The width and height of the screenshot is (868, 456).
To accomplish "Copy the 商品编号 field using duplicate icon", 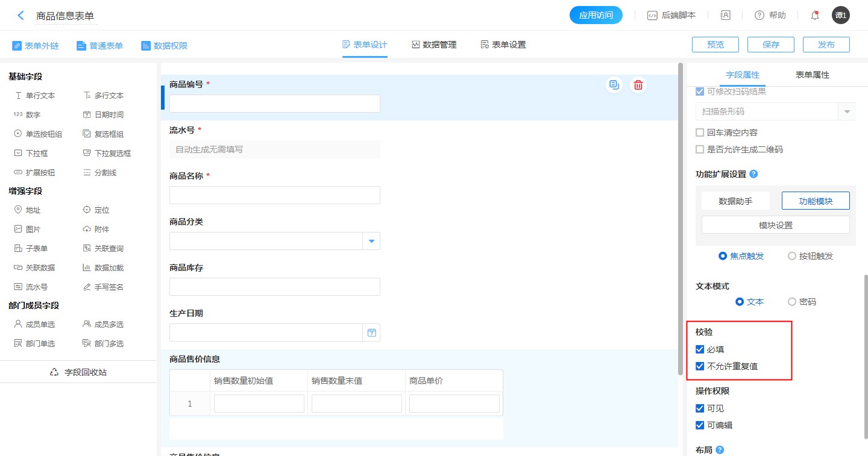I will 614,85.
